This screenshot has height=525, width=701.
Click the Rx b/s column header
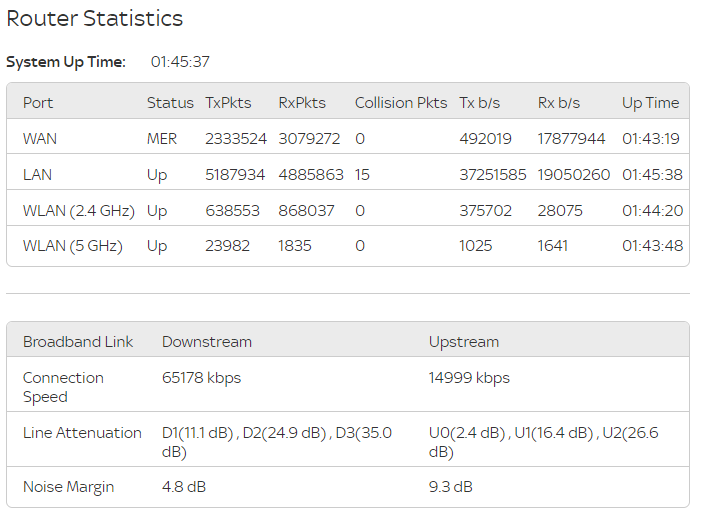point(559,103)
